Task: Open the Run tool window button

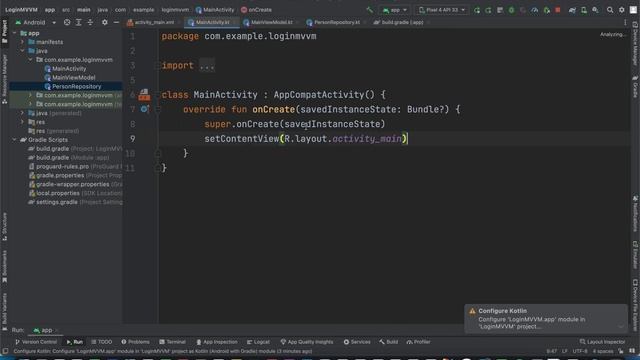Action: (x=75, y=342)
